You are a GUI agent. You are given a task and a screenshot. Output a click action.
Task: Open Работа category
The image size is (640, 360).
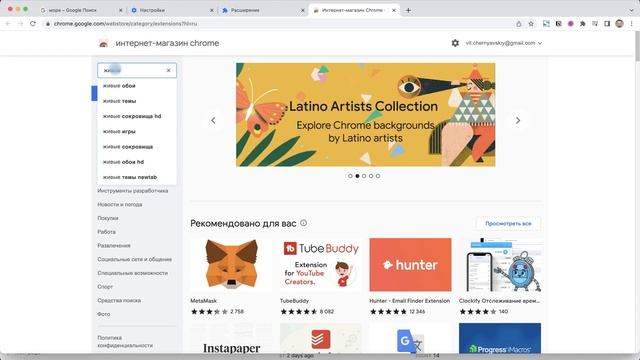[x=107, y=232]
